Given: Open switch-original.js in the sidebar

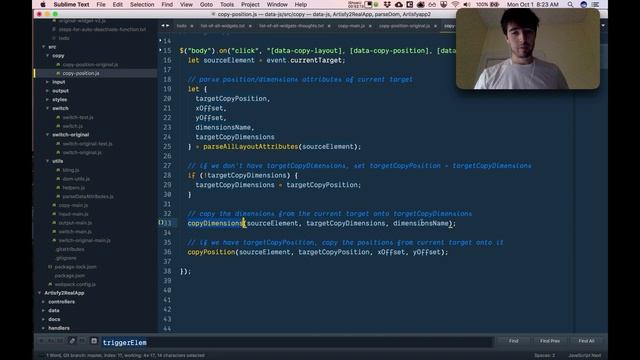Looking at the screenshot, I should pos(82,152).
